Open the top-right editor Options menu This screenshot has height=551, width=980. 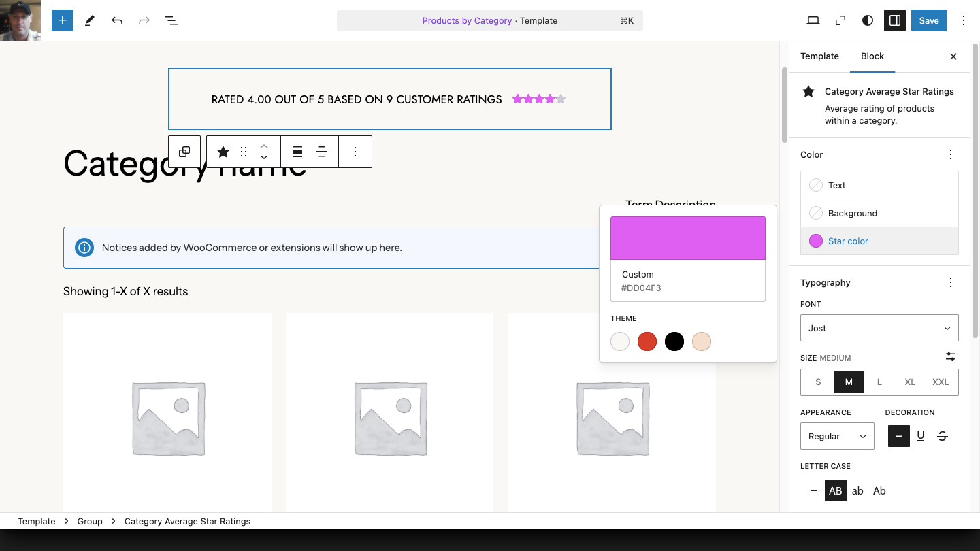pos(963,20)
